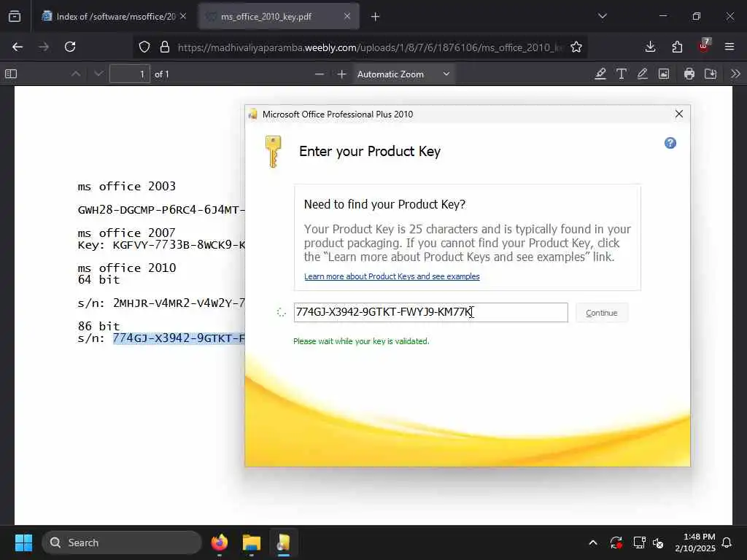Image resolution: width=747 pixels, height=560 pixels.
Task: Click the 'Need to find your Product Key?' heading
Action: point(384,204)
